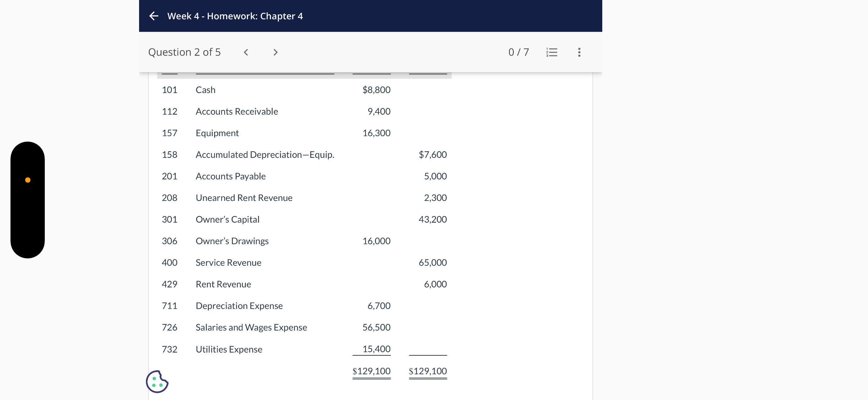This screenshot has width=868, height=400.
Task: Open the question list icon
Action: coord(552,52)
